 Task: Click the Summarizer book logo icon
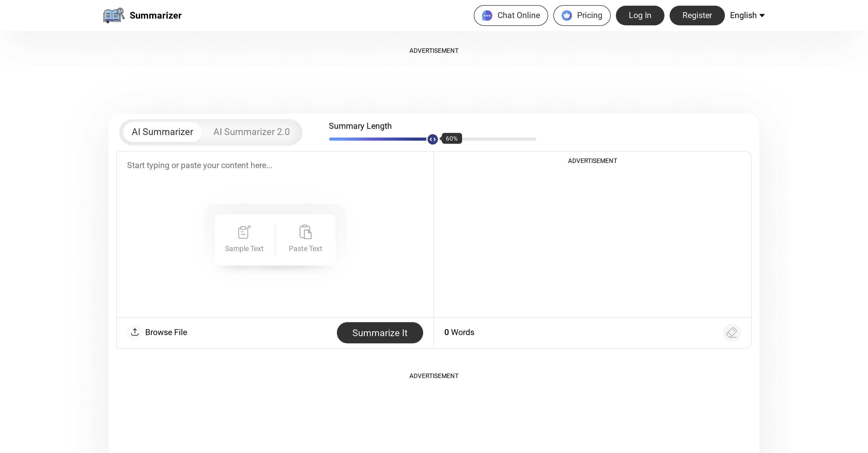coord(113,16)
